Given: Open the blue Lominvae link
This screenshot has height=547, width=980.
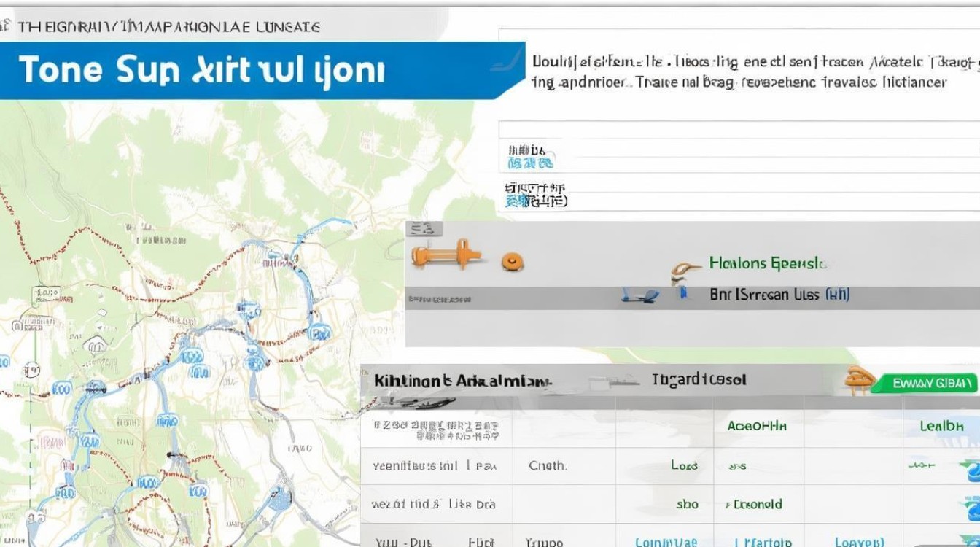Looking at the screenshot, I should coord(665,542).
